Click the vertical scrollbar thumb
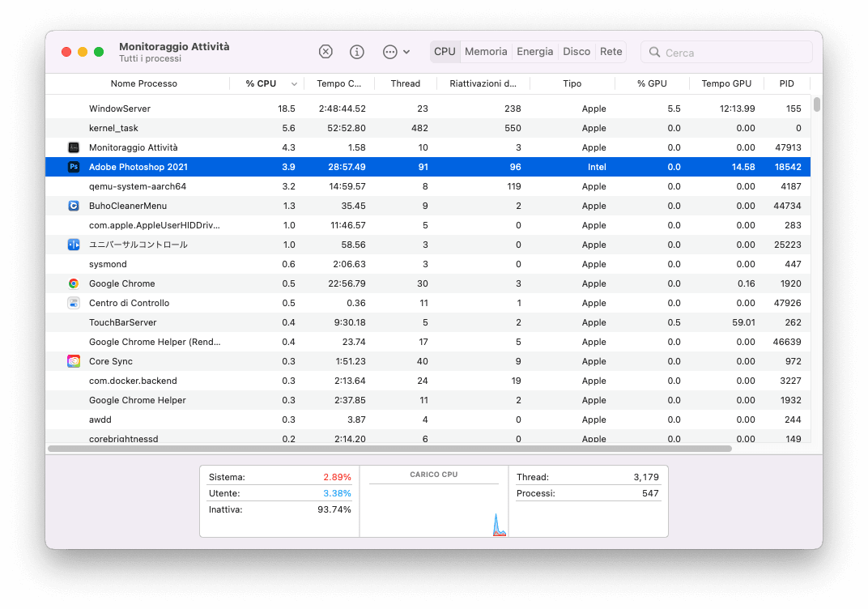 coord(816,104)
